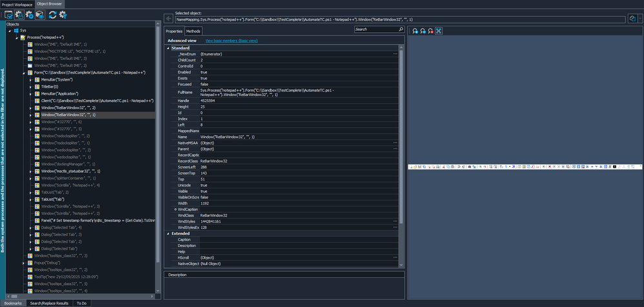Expand the WndCaption property row
Screen dimensions: 644x307
click(176, 210)
